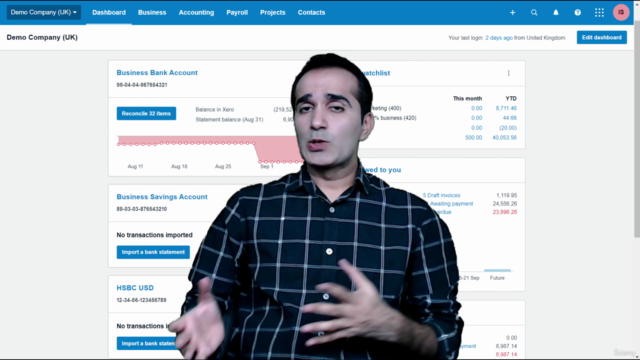640x360 pixels.
Task: Open watchlist three-dot options menu
Action: [x=509, y=73]
